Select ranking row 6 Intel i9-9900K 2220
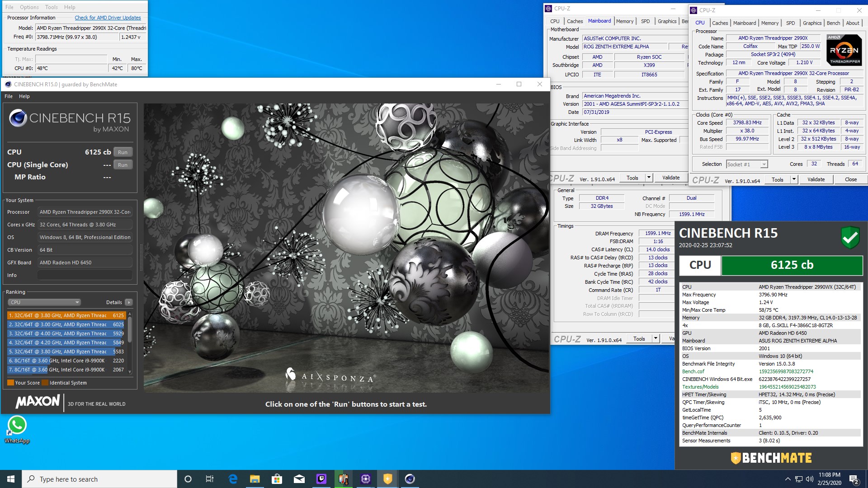The height and width of the screenshot is (488, 868). 66,361
